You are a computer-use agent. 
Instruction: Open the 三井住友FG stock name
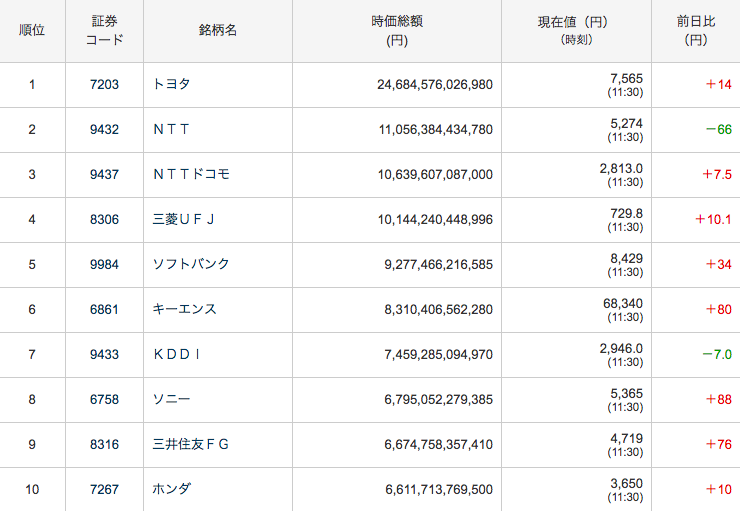[191, 444]
